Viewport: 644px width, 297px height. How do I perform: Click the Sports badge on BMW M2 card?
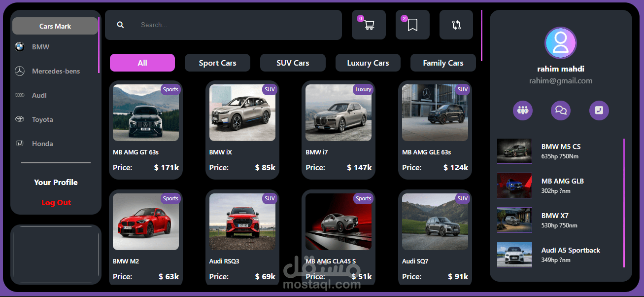point(170,198)
